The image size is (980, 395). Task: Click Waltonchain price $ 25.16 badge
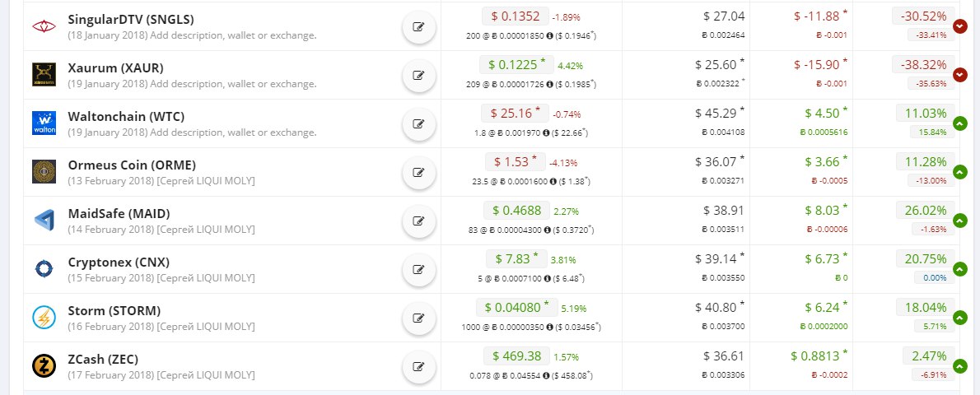(515, 113)
